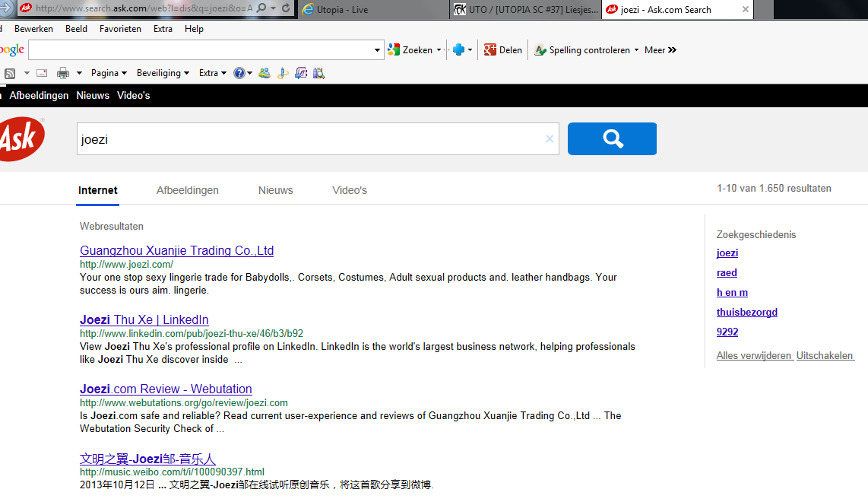Open the Bewerken menu
The image size is (868, 502).
33,29
